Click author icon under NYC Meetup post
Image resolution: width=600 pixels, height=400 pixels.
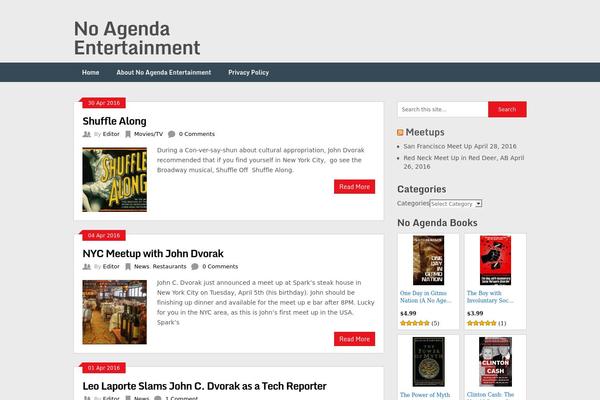[x=87, y=266]
